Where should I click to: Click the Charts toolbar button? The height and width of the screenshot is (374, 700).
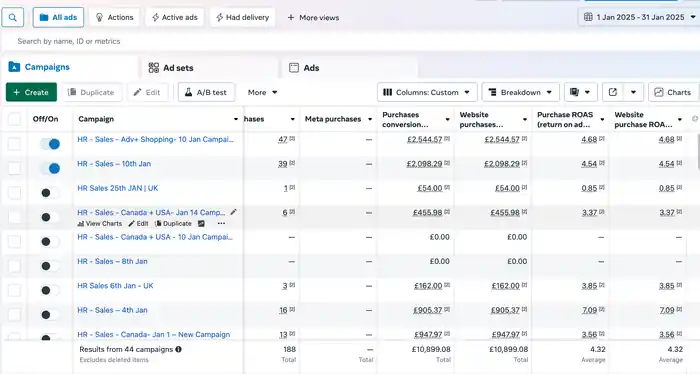point(673,92)
